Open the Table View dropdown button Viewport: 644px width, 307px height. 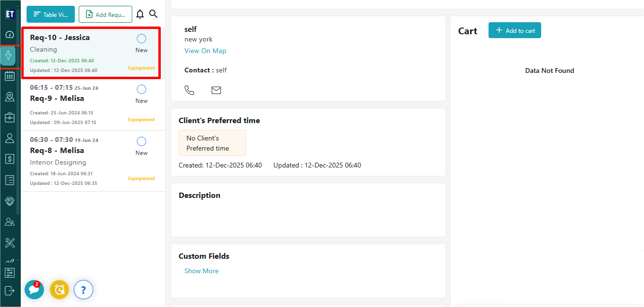(51, 14)
